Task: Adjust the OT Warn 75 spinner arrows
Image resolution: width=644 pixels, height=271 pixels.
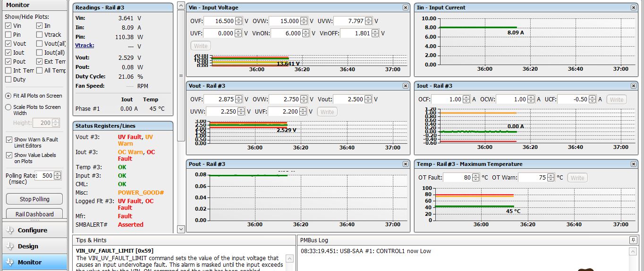Action: (551, 178)
